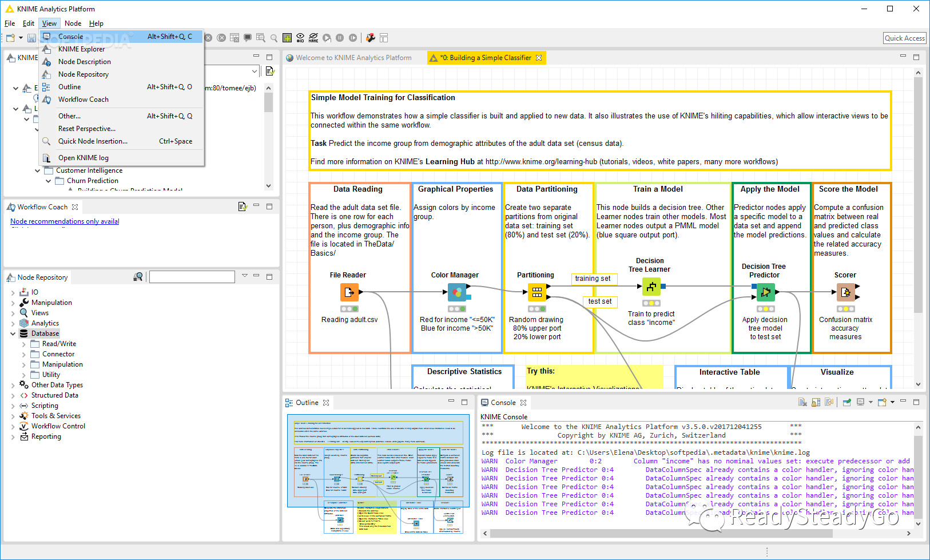This screenshot has height=560, width=930.
Task: Click the Clear Console icon
Action: point(802,402)
